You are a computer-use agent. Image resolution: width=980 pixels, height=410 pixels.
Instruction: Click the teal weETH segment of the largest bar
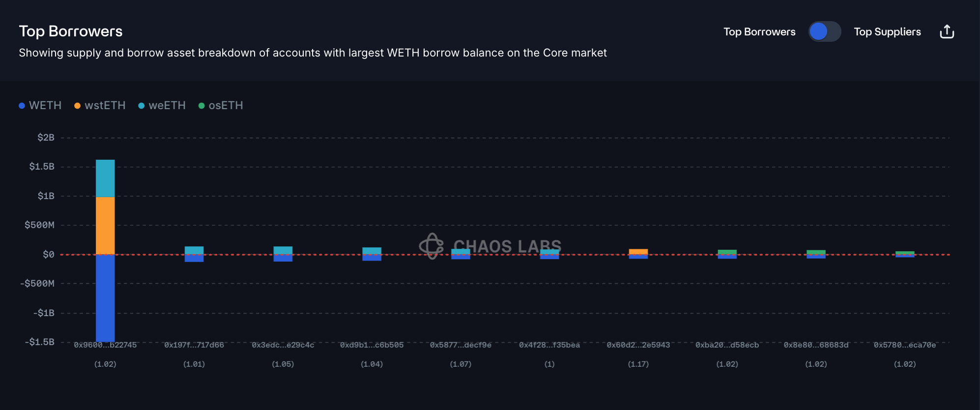pos(105,178)
